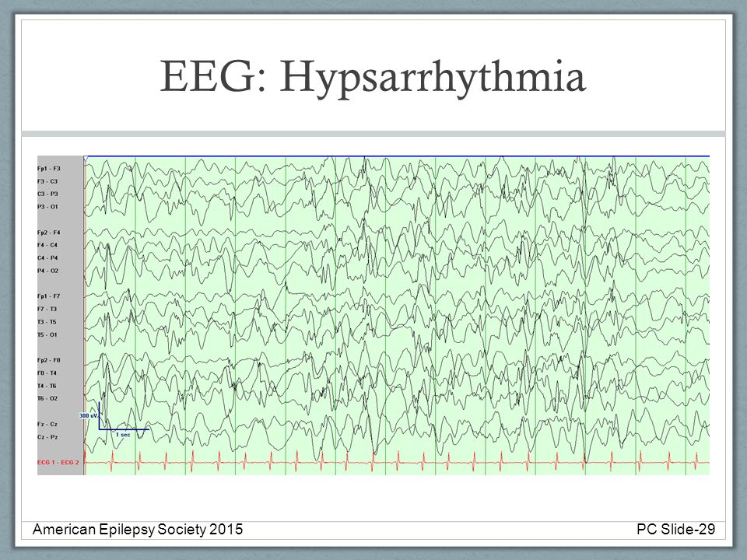Select the 'P4 - O2' channel label
Image resolution: width=747 pixels, height=560 pixels.
[x=48, y=271]
